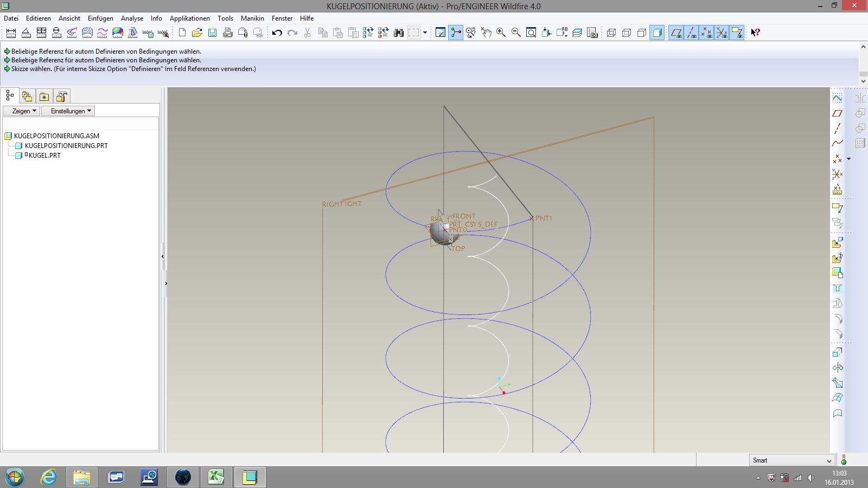Select the Datum Coordinate System tool
Screen dimensions: 868x488
point(838,174)
